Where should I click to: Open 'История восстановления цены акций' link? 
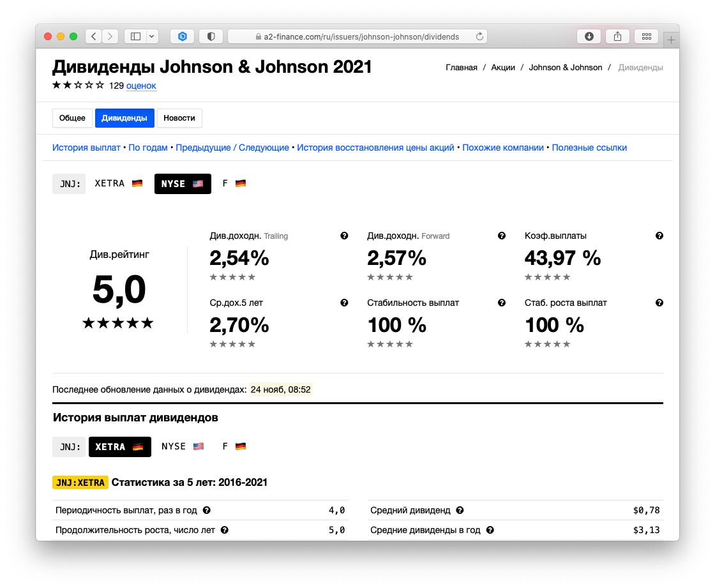point(375,148)
